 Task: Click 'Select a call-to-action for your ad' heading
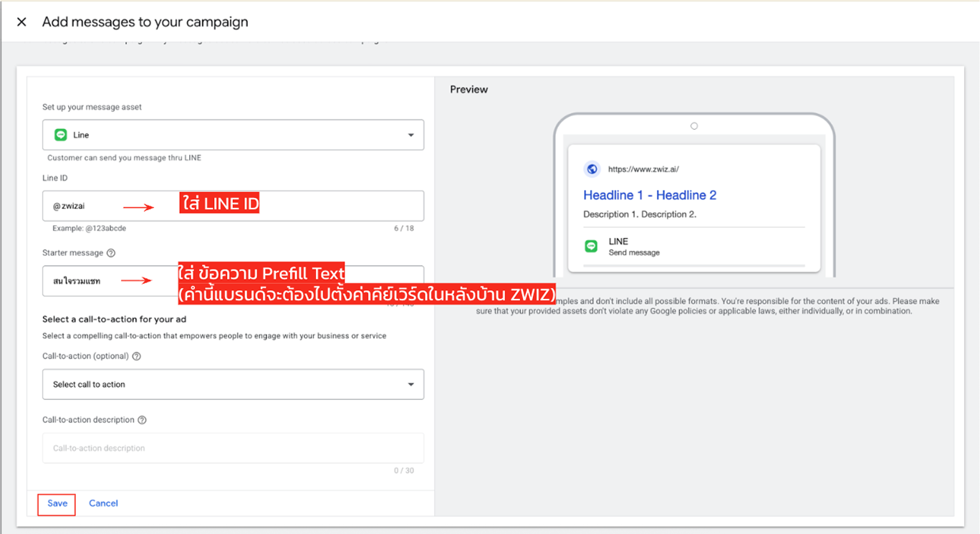click(x=114, y=319)
